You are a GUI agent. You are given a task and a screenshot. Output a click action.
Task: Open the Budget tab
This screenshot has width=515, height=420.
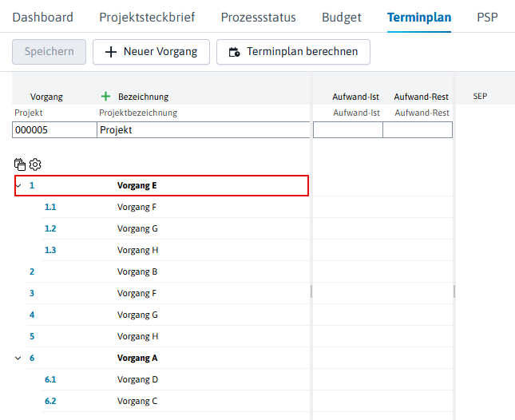[x=342, y=17]
